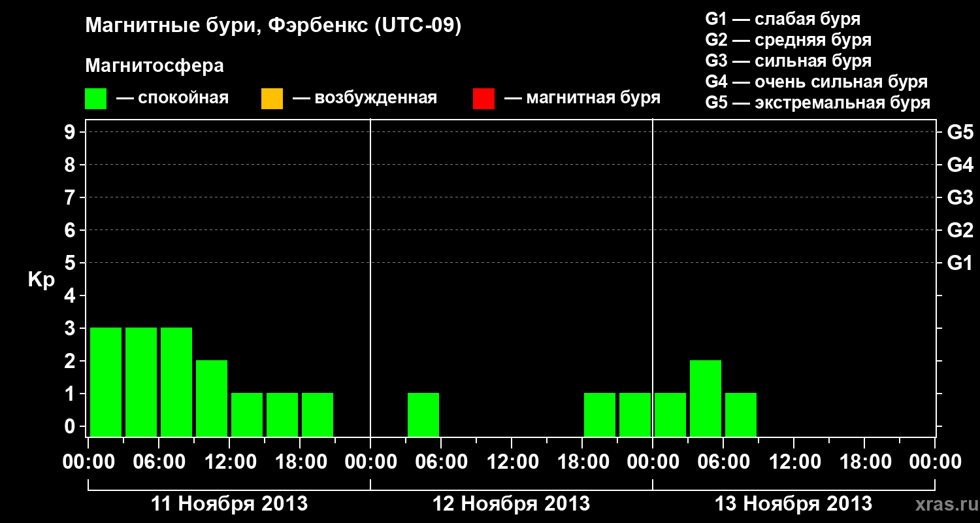Select the chart title 'Магнитные бури, Фэрбенкс (UTC-09)'

click(x=273, y=26)
